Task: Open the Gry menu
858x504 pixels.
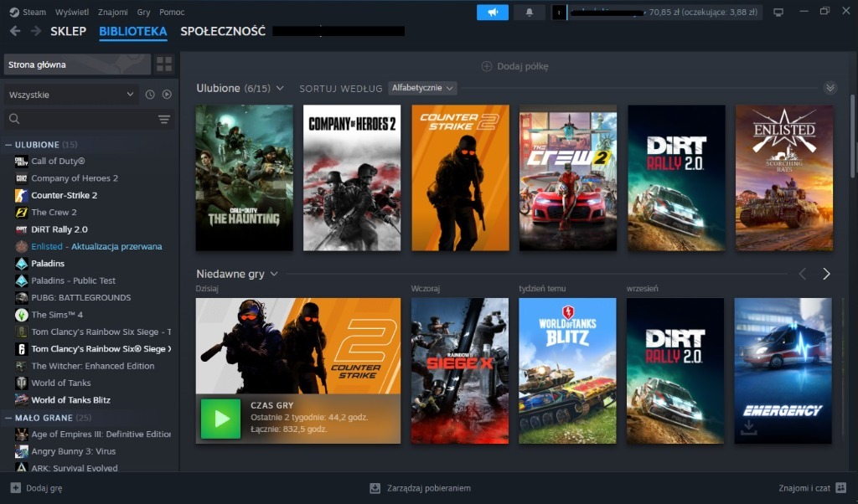Action: 143,12
